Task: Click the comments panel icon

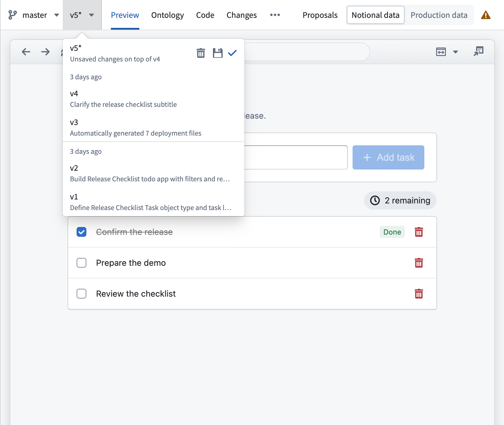Action: tap(479, 51)
